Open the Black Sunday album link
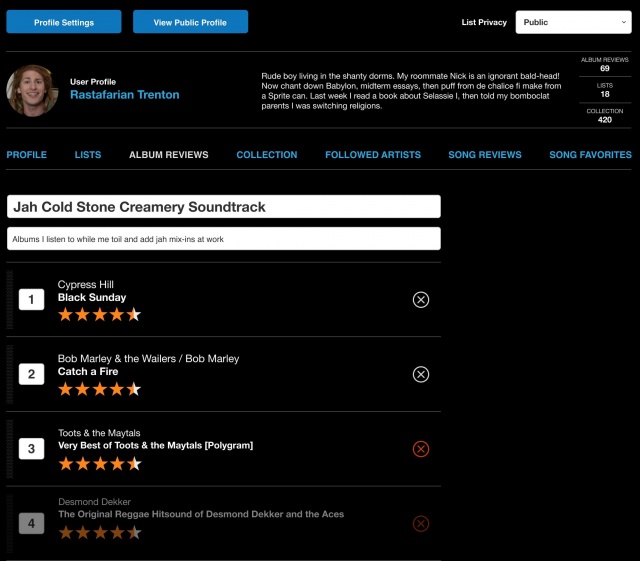640x561 pixels. pos(92,297)
